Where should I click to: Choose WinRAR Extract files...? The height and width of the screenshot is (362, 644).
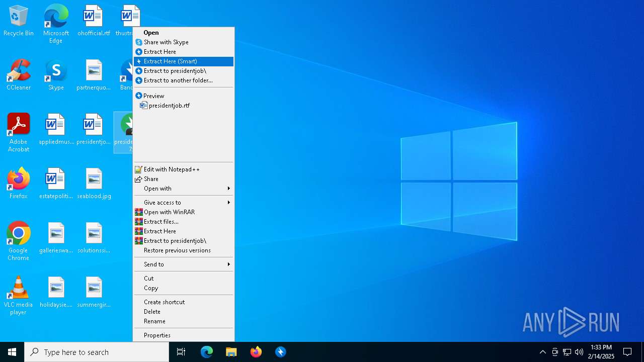[x=184, y=222]
